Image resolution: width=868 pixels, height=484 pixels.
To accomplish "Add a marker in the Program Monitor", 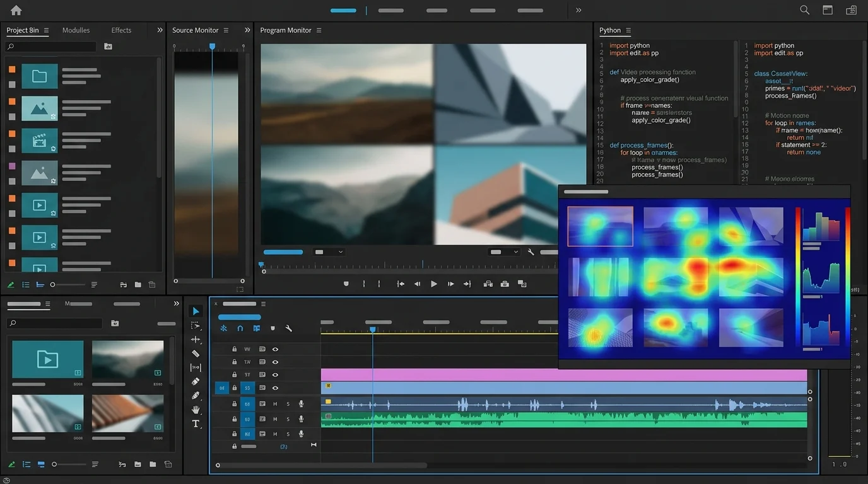I will 346,284.
